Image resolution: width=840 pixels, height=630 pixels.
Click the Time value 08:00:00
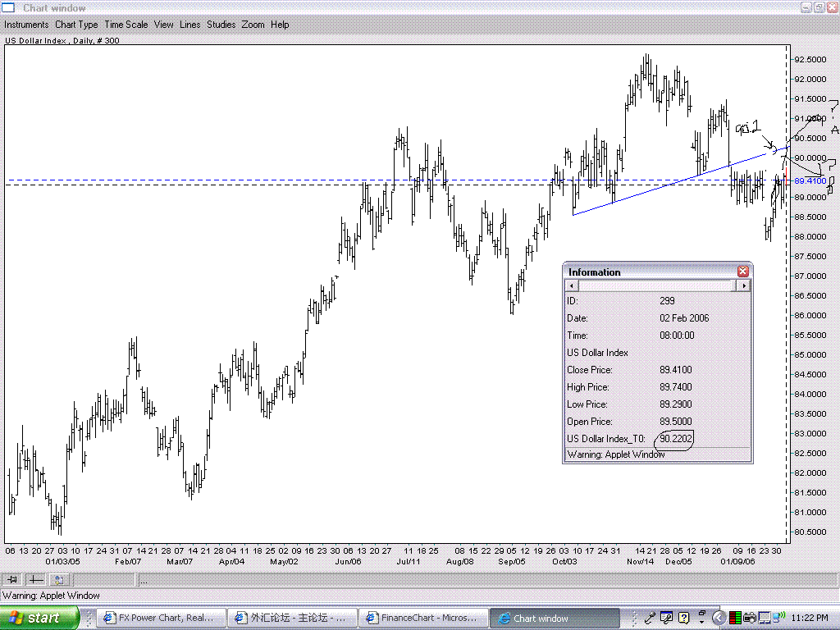[677, 336]
